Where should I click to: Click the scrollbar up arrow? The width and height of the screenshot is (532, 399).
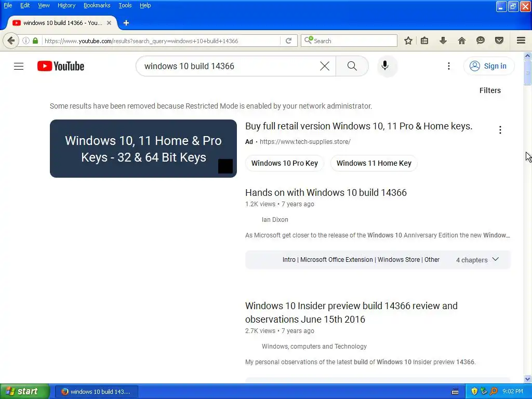528,56
